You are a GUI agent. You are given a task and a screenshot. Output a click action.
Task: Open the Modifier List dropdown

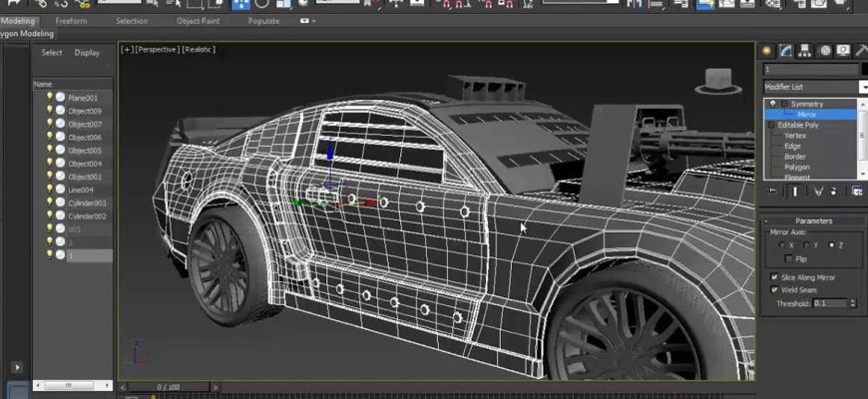(x=863, y=87)
